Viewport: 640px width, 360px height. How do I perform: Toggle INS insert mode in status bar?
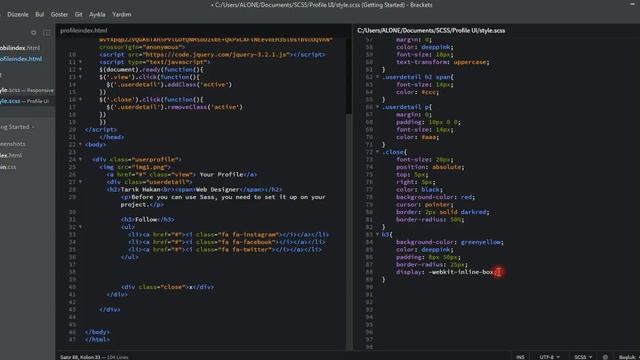(520, 357)
